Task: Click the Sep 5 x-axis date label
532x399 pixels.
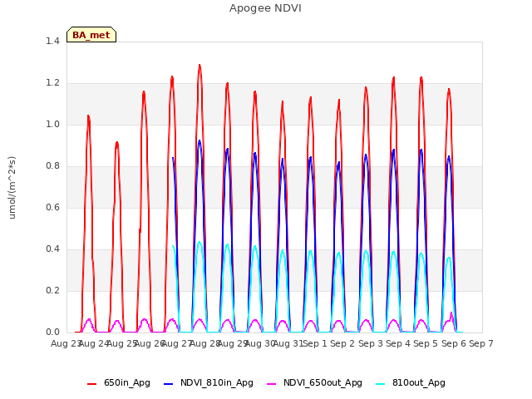Action: (426, 343)
